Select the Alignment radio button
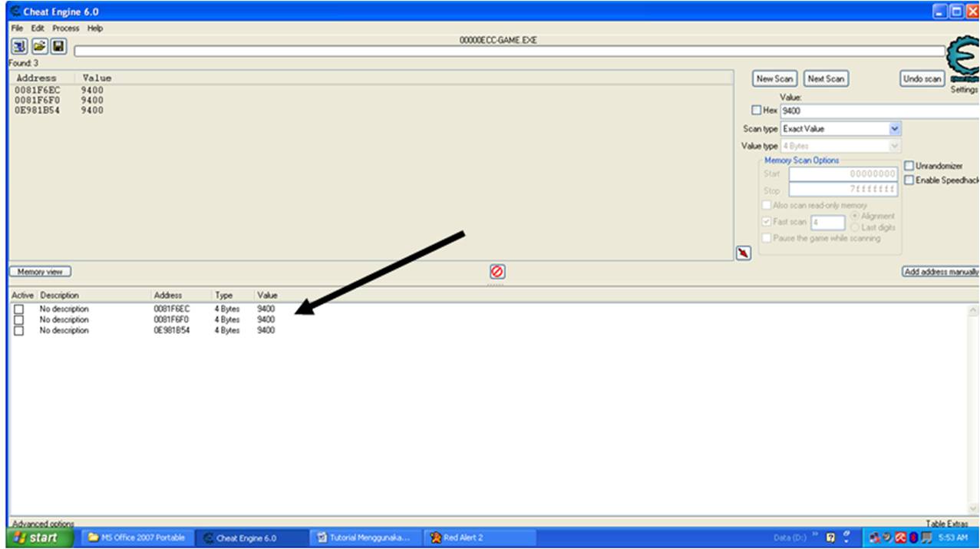 (855, 217)
